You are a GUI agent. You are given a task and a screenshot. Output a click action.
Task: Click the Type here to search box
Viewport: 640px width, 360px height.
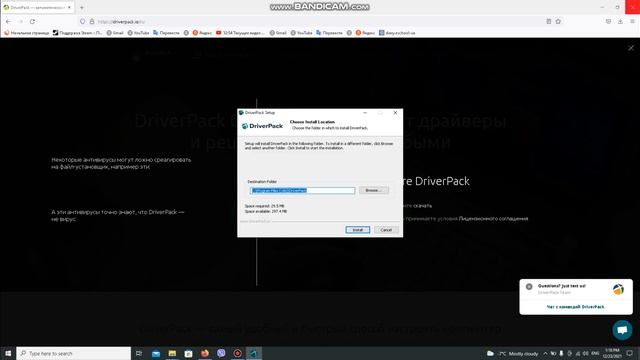tap(73, 353)
